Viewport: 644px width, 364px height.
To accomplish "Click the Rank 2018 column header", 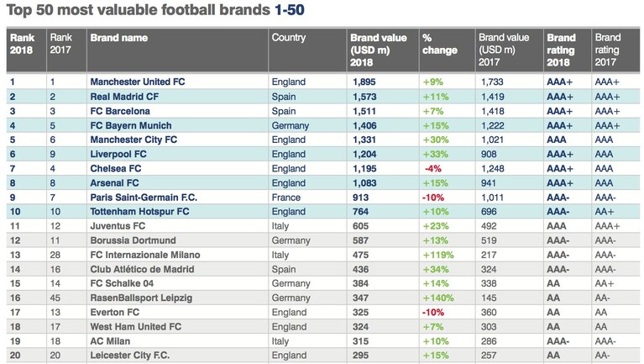I will 22,44.
